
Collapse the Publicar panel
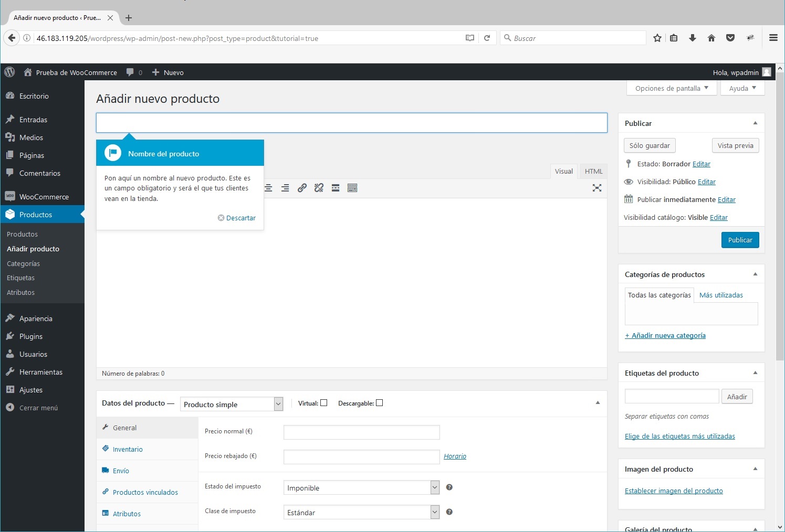coord(755,123)
